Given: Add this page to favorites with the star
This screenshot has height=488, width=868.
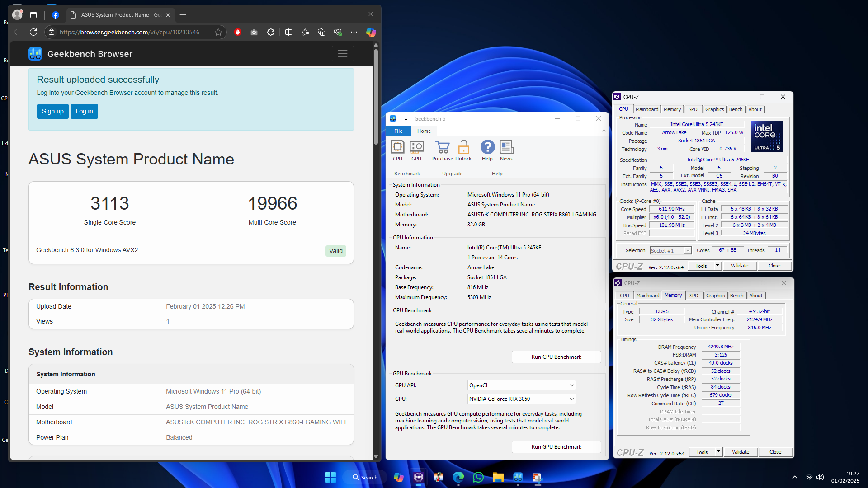Looking at the screenshot, I should tap(218, 32).
